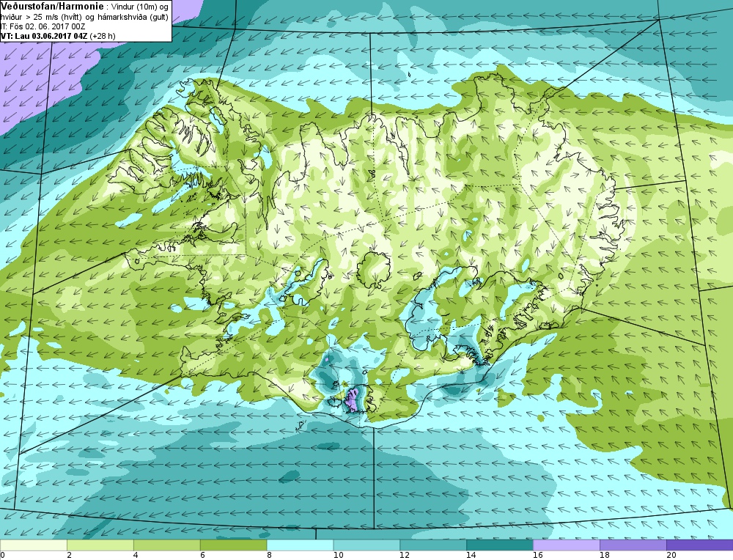Click the legend scale label '12'
The image size is (733, 560).
[405, 556]
